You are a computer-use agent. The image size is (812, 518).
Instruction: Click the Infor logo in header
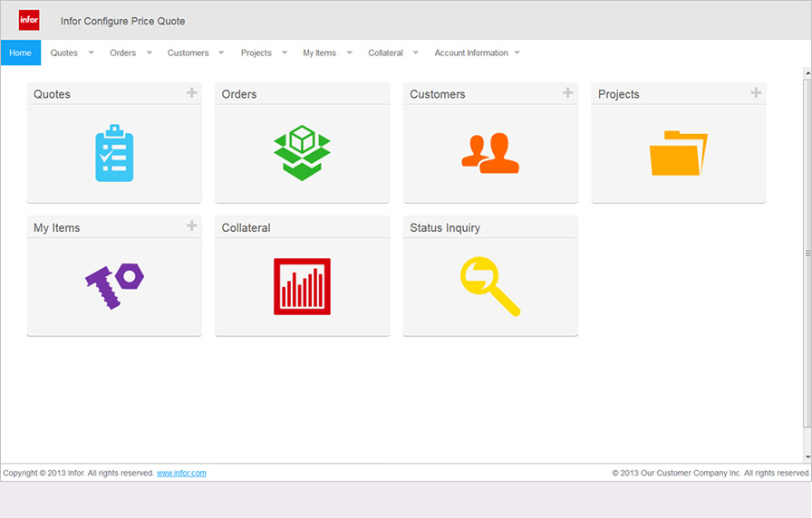[29, 20]
